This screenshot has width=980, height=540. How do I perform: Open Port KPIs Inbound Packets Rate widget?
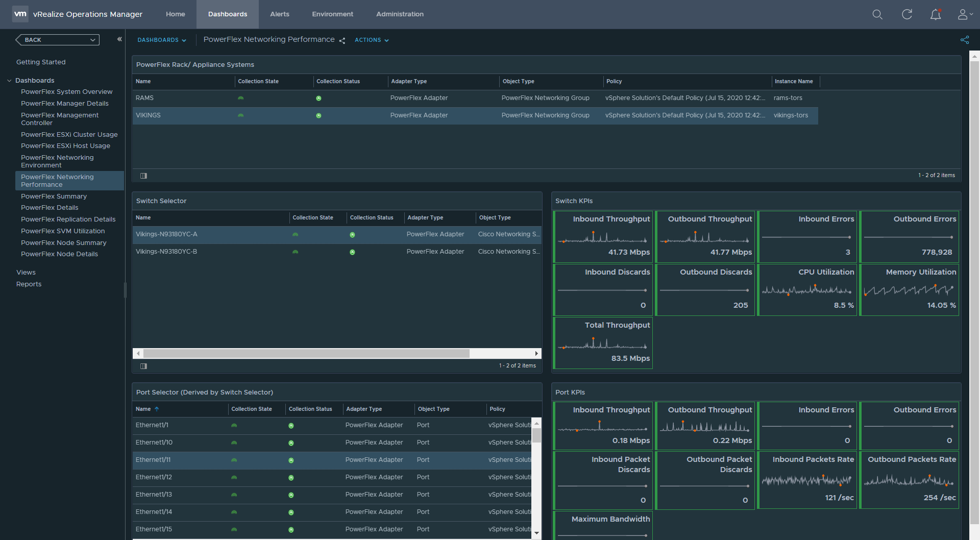point(807,480)
